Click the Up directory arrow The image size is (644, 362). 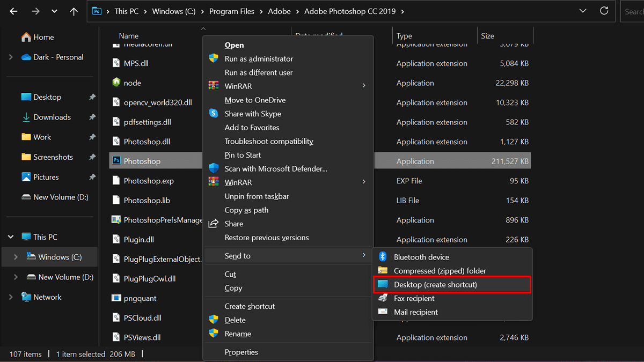coord(74,11)
